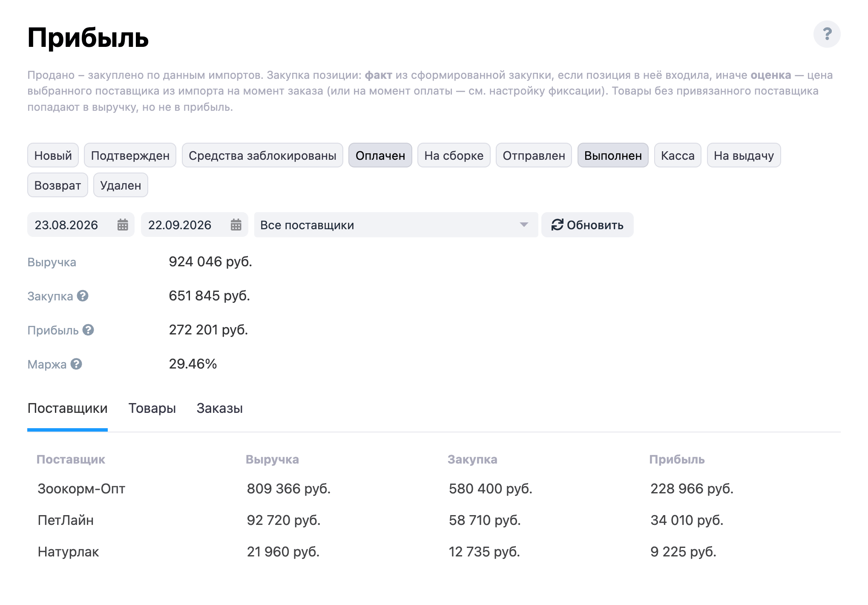Show help tooltip next to Маржа

[76, 364]
